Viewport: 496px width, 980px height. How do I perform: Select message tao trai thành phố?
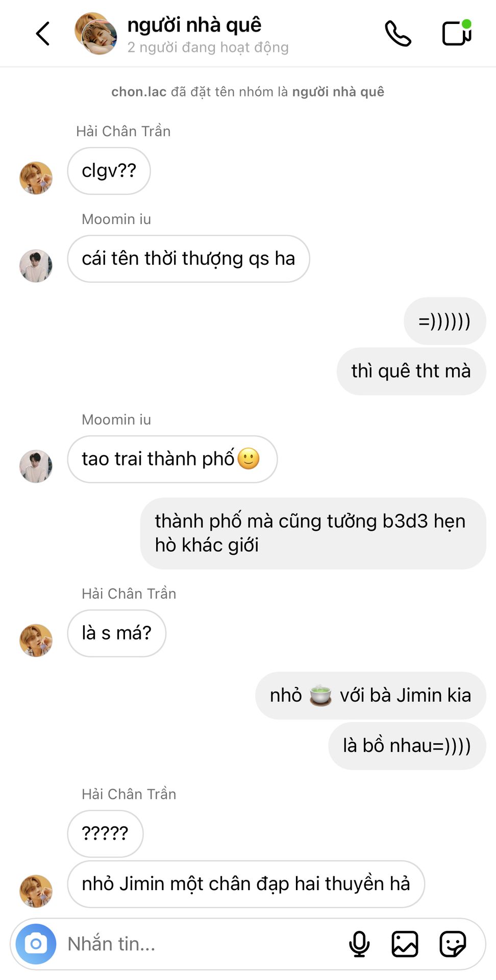click(172, 459)
